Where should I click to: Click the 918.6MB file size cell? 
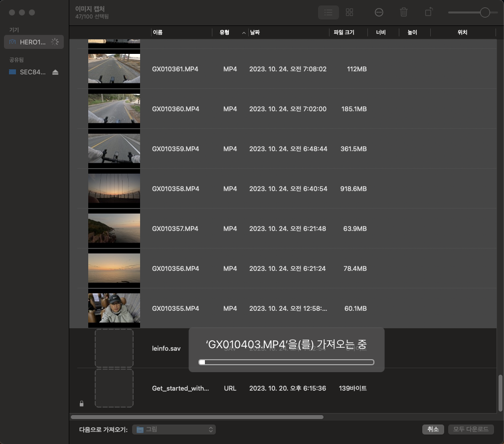click(x=353, y=189)
